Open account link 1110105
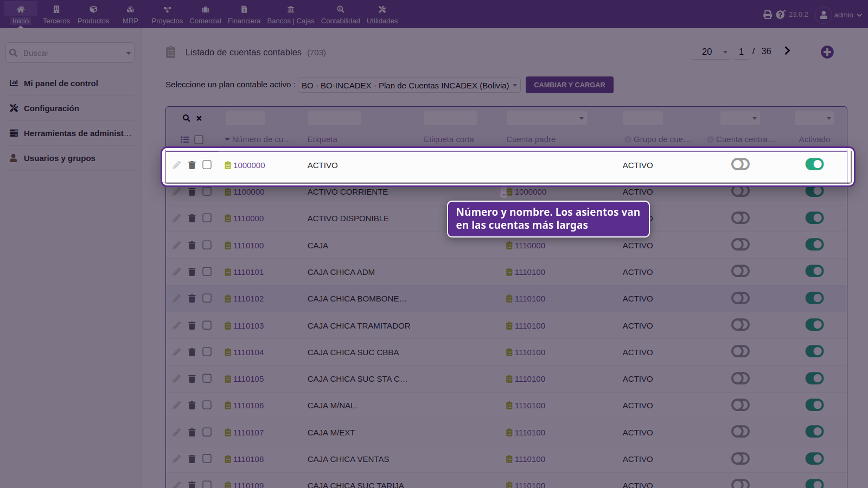 point(248,379)
